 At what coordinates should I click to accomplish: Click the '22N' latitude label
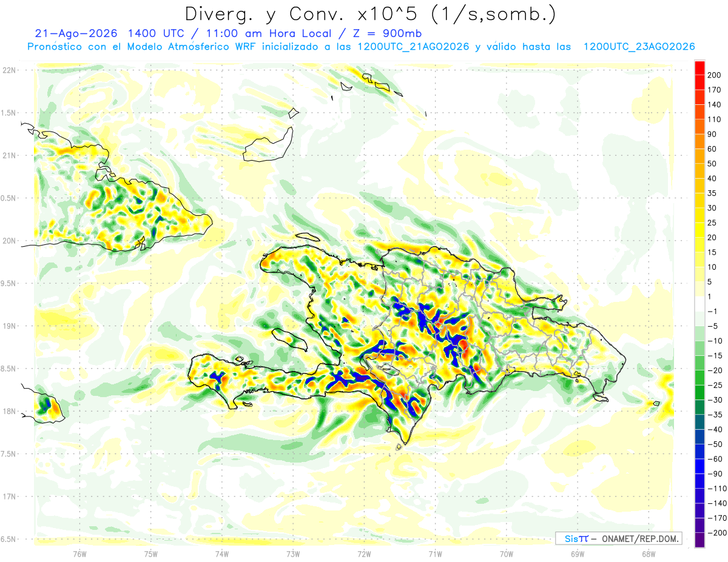9,70
